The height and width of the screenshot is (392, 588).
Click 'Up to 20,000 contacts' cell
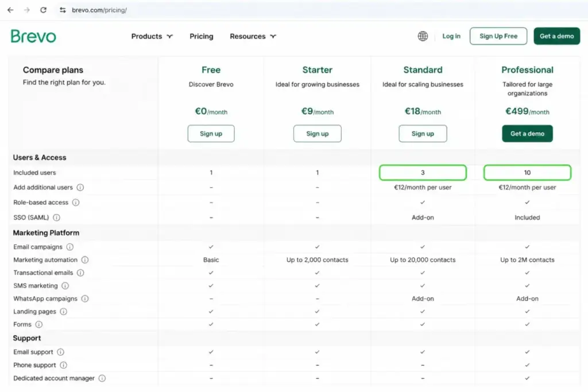423,260
